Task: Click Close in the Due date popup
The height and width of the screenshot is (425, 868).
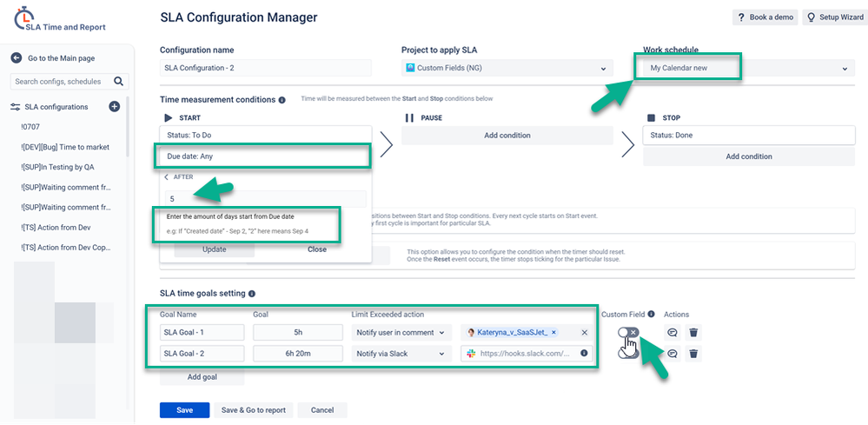Action: click(317, 249)
